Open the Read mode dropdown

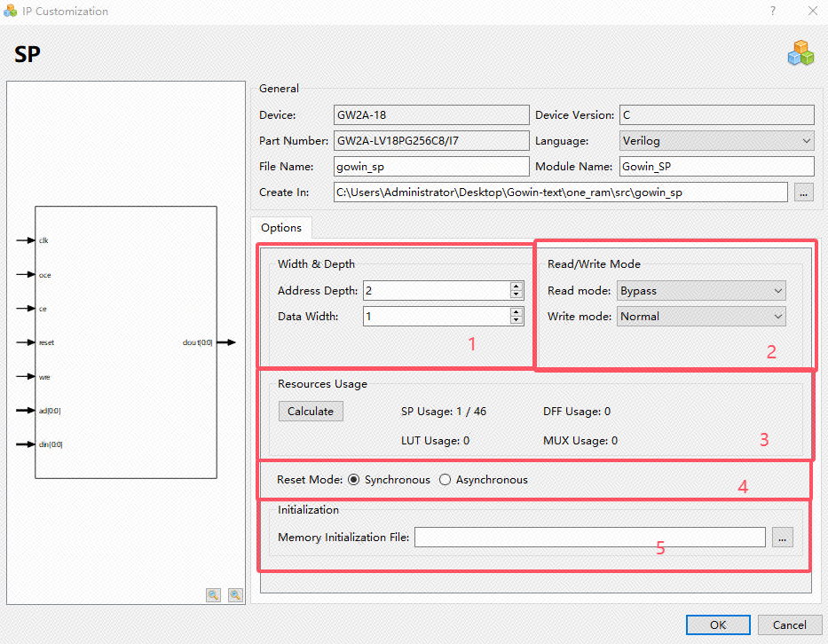tap(701, 291)
